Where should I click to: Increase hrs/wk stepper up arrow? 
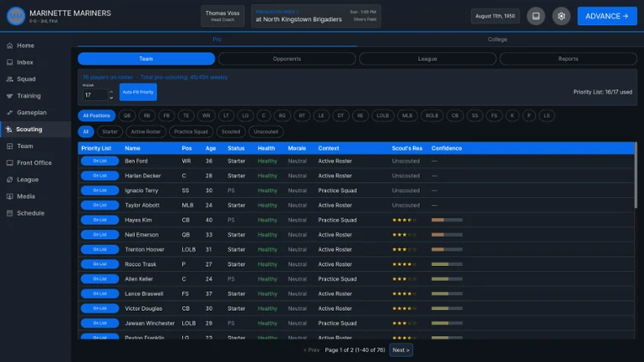111,93
